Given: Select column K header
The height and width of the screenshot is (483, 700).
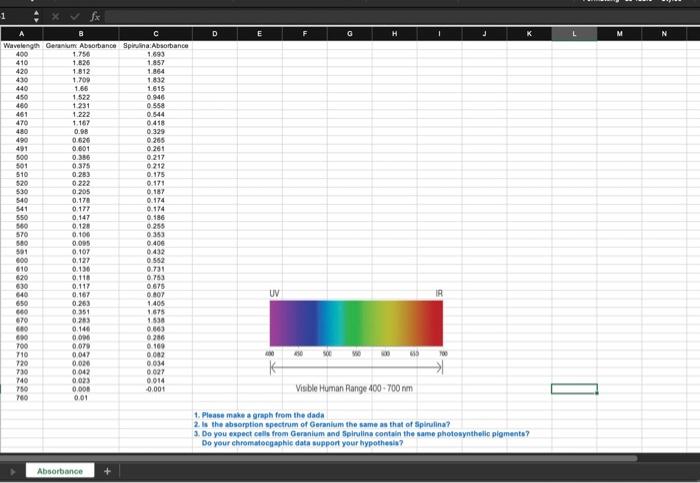Looking at the screenshot, I should [529, 33].
